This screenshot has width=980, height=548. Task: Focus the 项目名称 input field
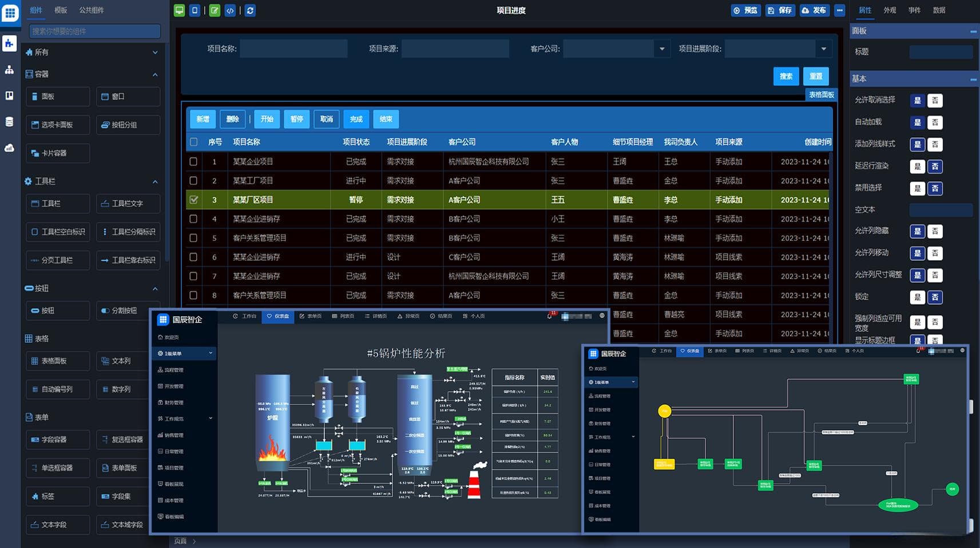tap(293, 49)
